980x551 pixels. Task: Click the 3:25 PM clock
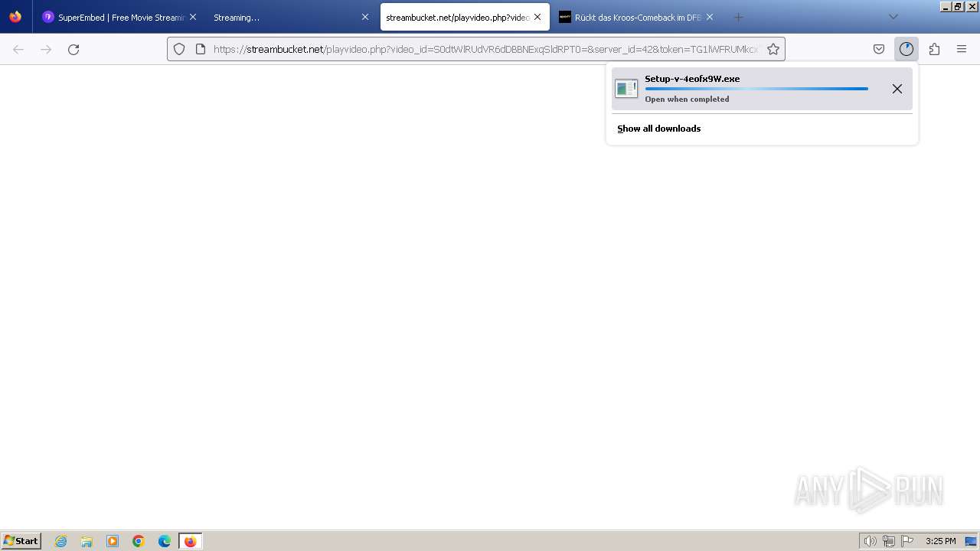pos(940,541)
